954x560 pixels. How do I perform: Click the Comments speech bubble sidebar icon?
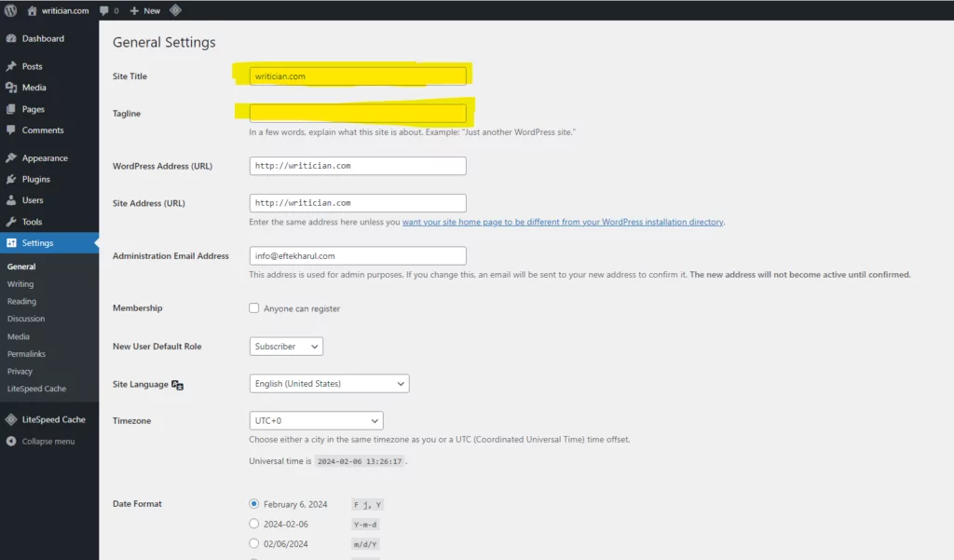coord(11,130)
